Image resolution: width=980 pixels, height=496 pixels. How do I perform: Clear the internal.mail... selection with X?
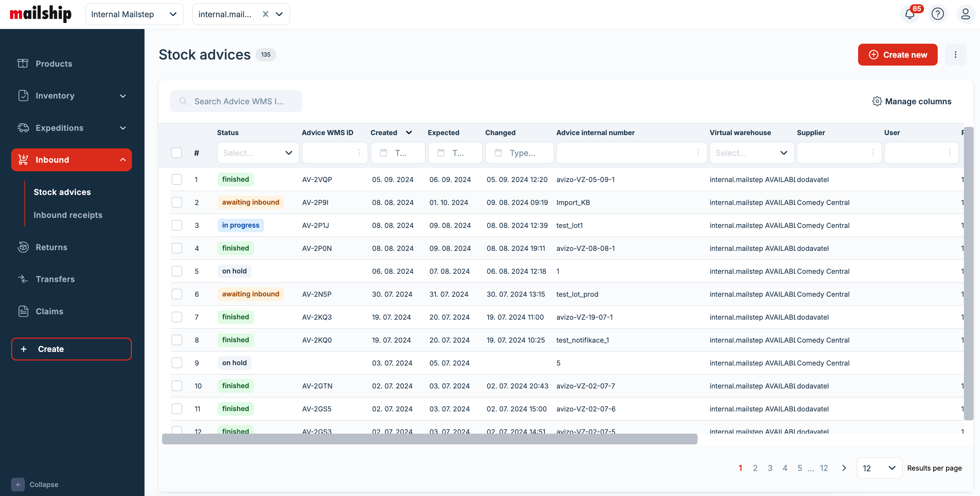[266, 14]
